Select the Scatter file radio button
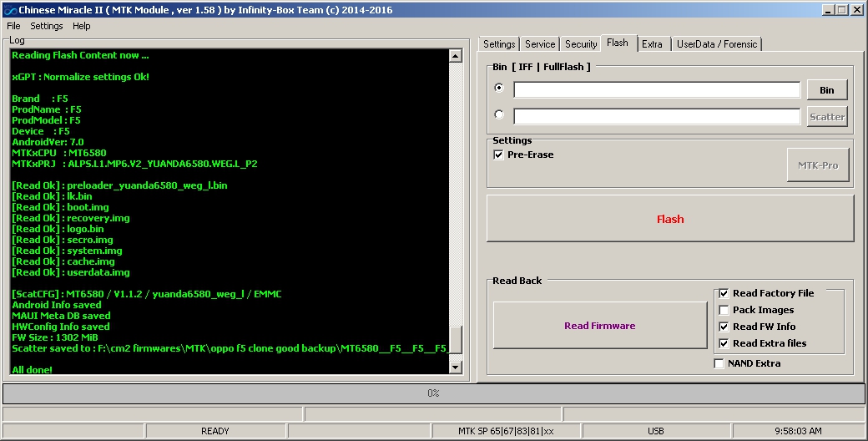 pyautogui.click(x=499, y=114)
